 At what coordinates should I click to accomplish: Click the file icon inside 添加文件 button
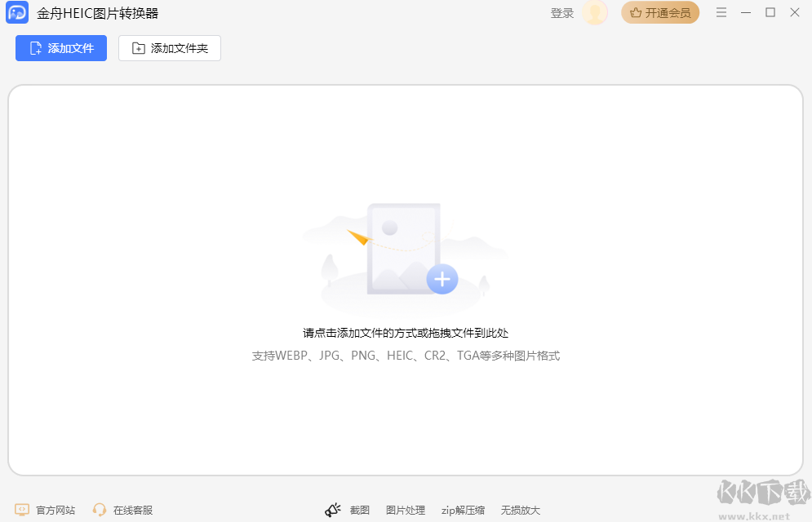(x=34, y=48)
